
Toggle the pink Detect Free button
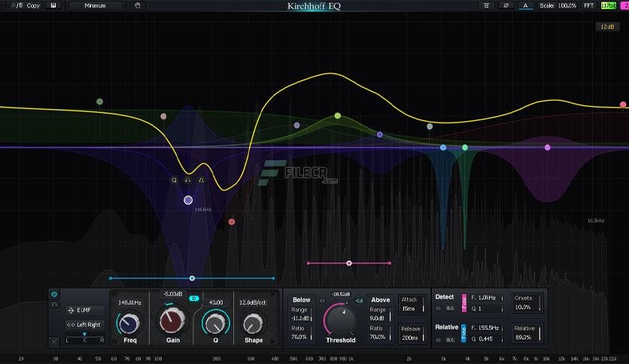[464, 302]
